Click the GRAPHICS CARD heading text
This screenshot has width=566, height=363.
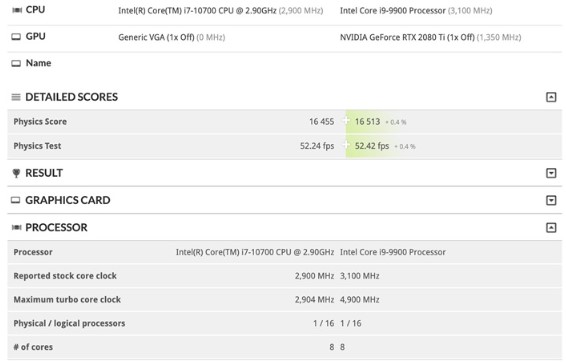click(68, 200)
